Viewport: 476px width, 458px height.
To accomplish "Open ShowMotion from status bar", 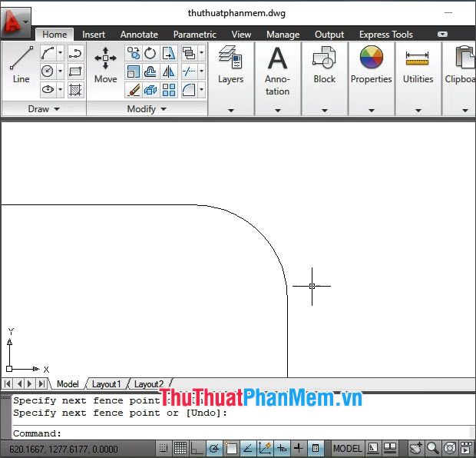I will pyautogui.click(x=466, y=448).
